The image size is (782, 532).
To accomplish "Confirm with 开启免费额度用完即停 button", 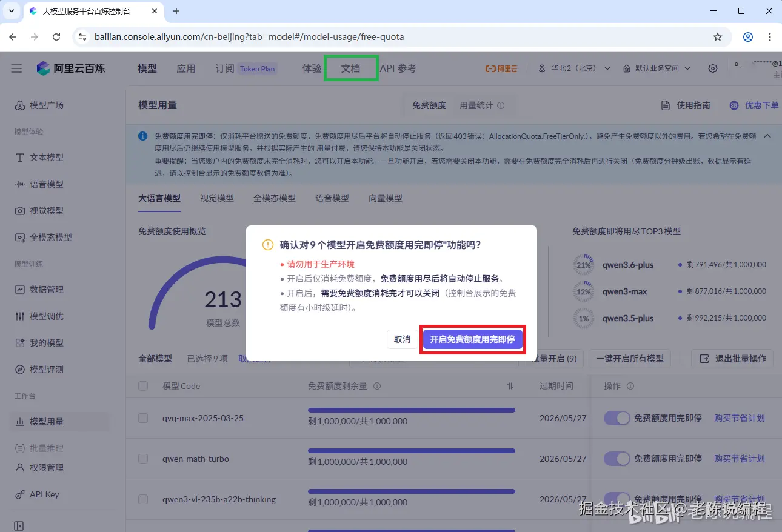I will [x=472, y=339].
